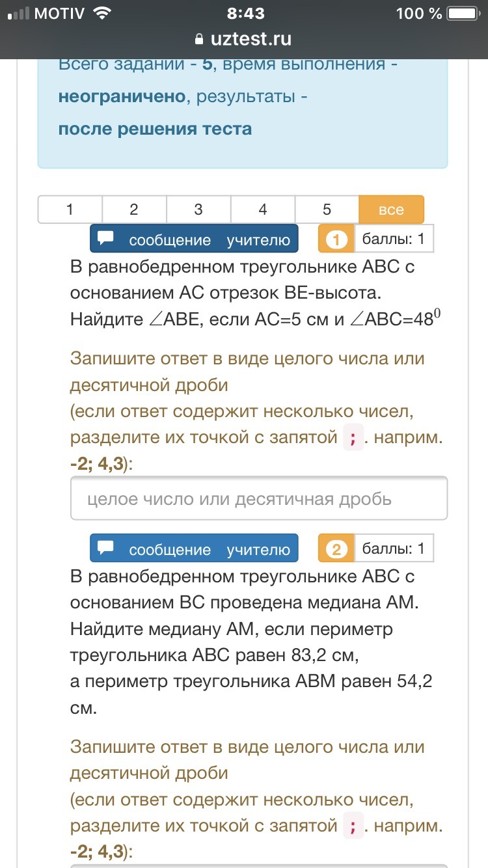Select the orange 'все' tab

tap(391, 210)
